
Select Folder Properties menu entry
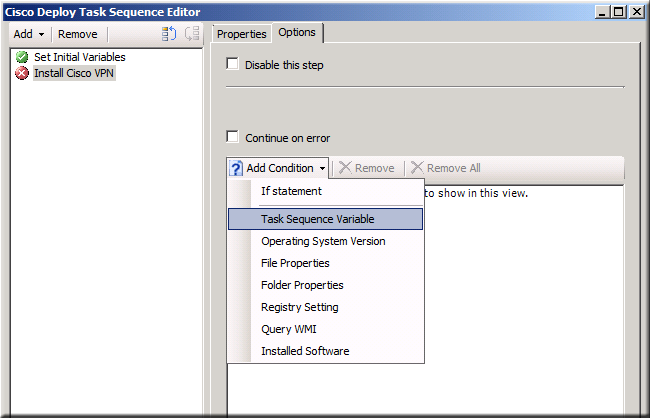326,285
